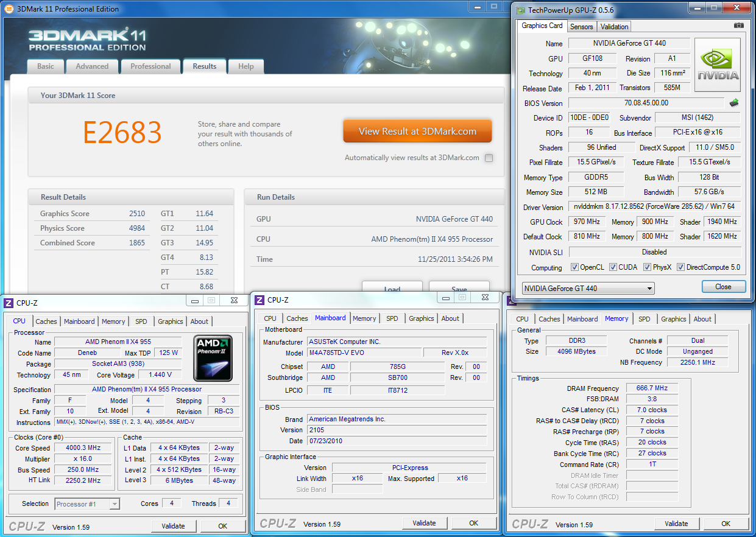
Task: Open CPU tab in the CPU-Z Motherboard window
Action: (270, 318)
